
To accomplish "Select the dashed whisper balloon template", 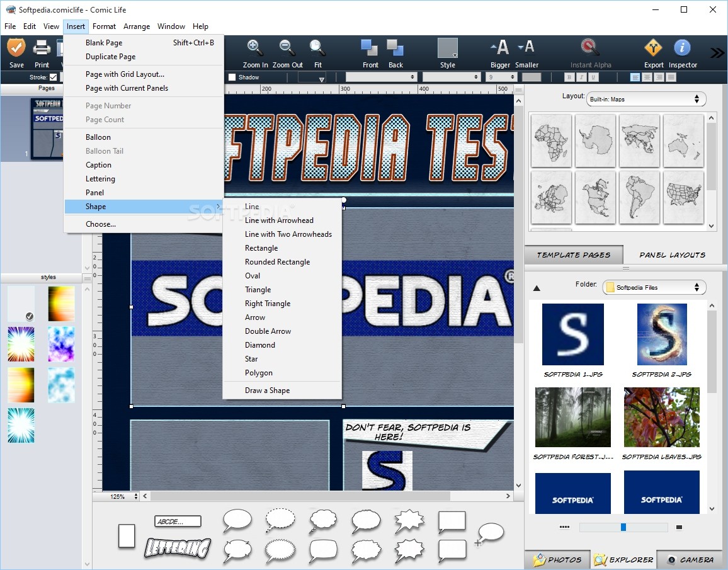I will click(x=280, y=520).
